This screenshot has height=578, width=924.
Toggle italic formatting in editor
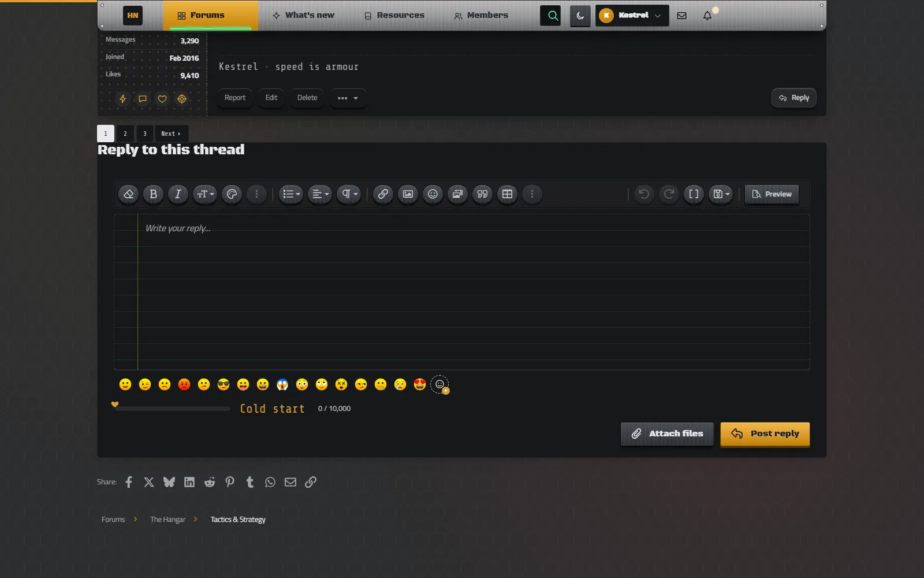pos(178,194)
